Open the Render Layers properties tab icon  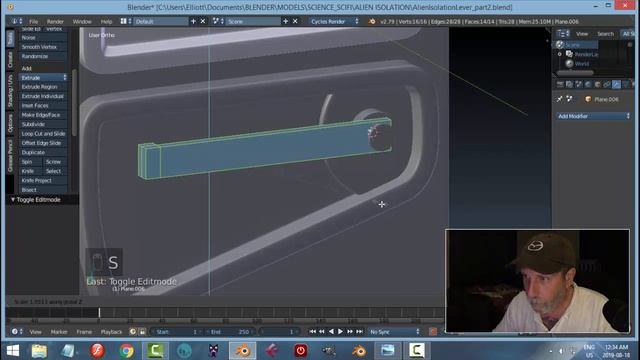[x=569, y=84]
